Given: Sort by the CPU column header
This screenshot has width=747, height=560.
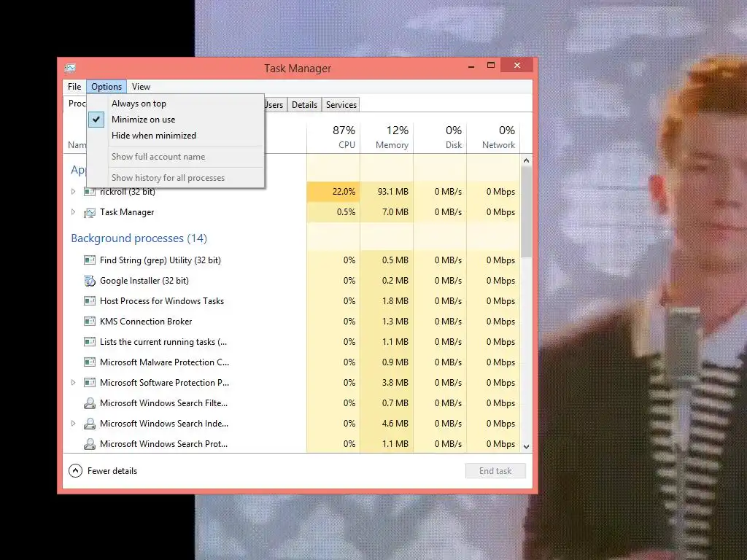Looking at the screenshot, I should coord(333,136).
